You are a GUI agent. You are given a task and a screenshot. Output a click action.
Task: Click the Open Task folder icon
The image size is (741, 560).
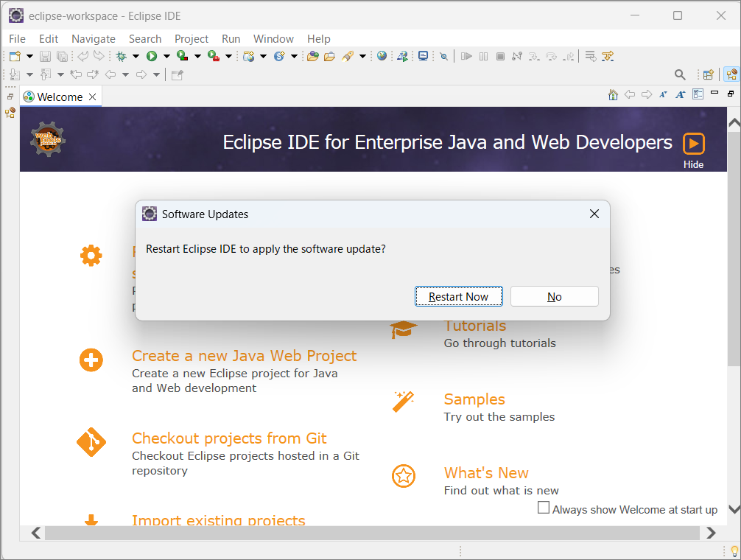tap(329, 56)
